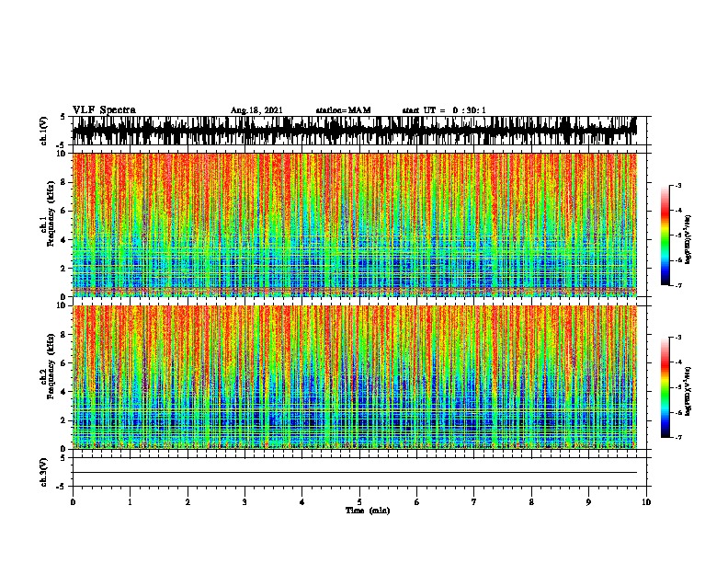
Task: Click the time axis tick label '6'
Action: point(417,501)
